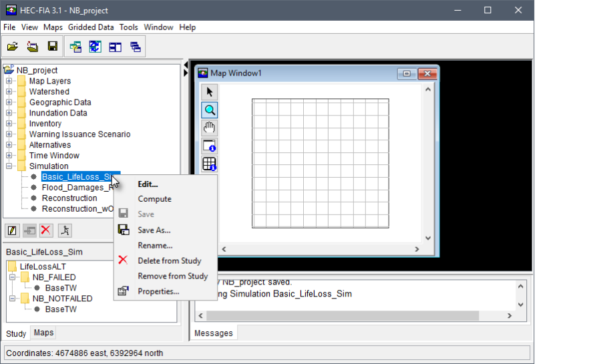
Task: Choose Delete from Study in context menu
Action: click(166, 261)
